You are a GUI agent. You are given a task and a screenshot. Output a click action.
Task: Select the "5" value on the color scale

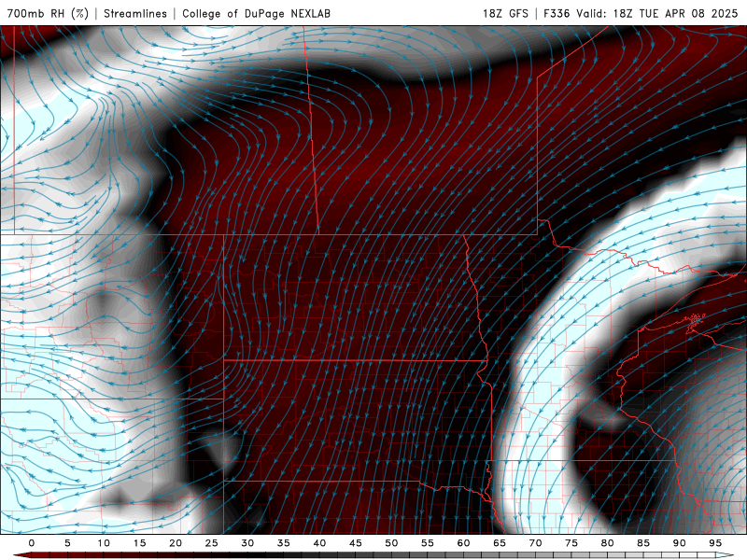pyautogui.click(x=67, y=543)
